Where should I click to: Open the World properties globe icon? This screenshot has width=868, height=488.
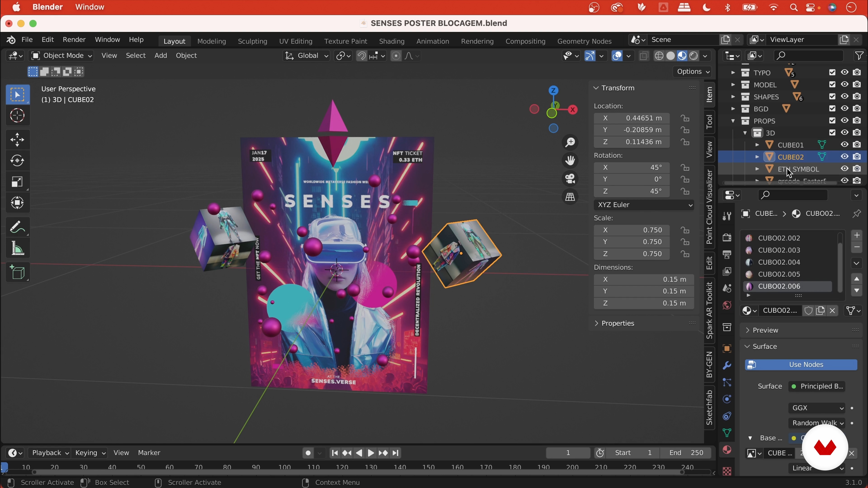tap(727, 305)
